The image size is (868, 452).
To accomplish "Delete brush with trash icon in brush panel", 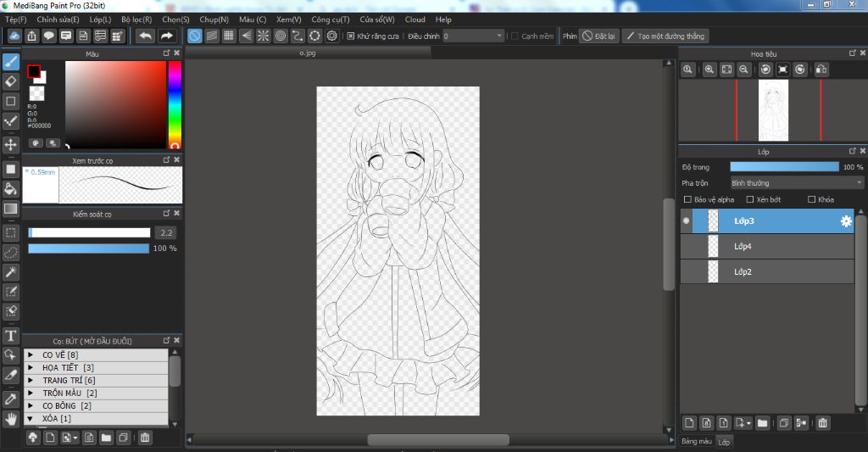I will 144,438.
